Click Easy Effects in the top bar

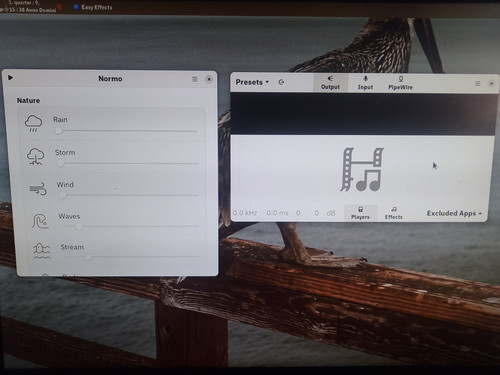(x=93, y=7)
